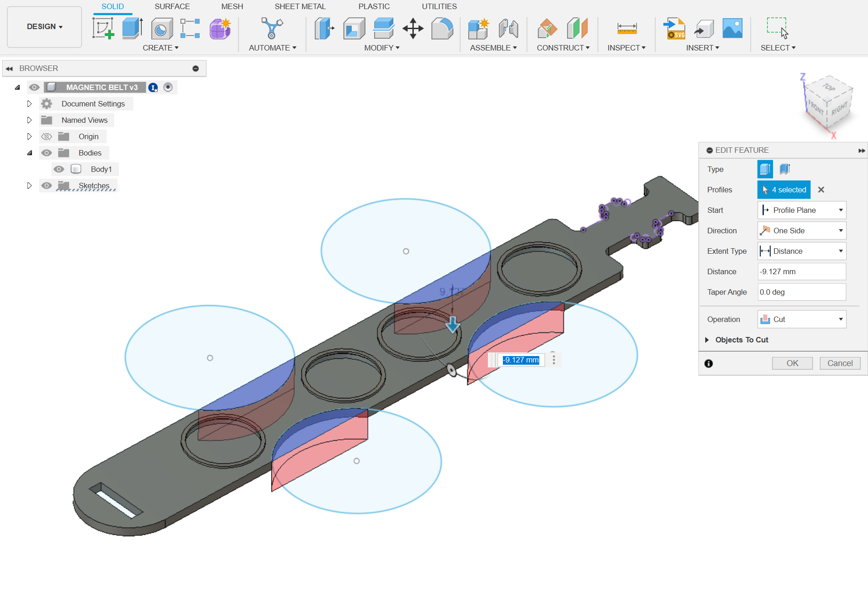
Task: Select the Fillet tool icon
Action: (442, 28)
